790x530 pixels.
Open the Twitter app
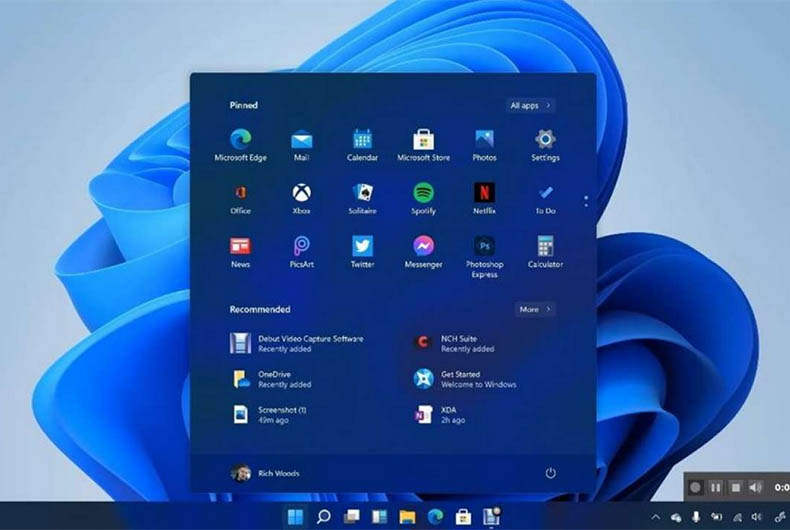pyautogui.click(x=362, y=252)
